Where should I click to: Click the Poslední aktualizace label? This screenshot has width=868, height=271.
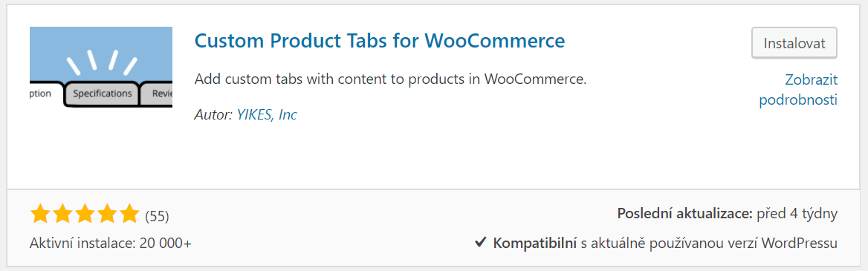[684, 214]
